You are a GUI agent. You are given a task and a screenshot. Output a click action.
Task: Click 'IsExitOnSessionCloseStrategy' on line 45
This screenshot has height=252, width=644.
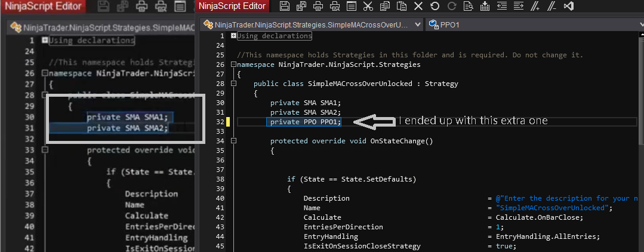(362, 246)
